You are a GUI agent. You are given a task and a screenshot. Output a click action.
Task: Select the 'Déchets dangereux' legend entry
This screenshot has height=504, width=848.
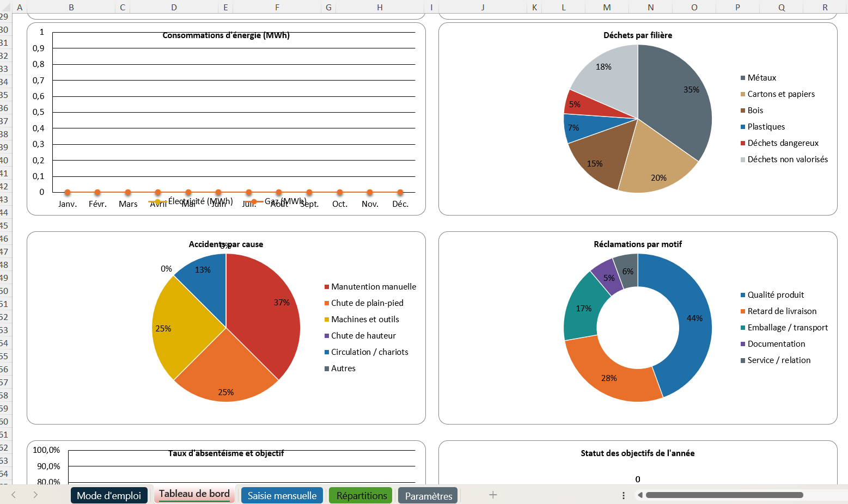tap(783, 143)
